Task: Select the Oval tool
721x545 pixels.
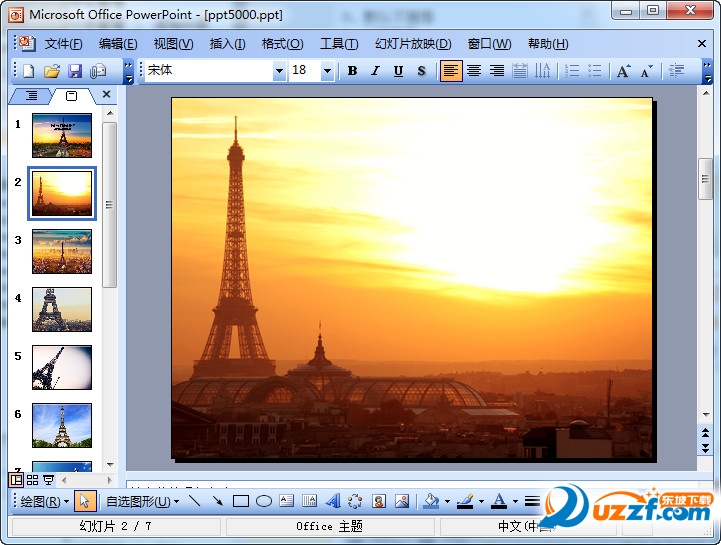Action: (x=263, y=501)
